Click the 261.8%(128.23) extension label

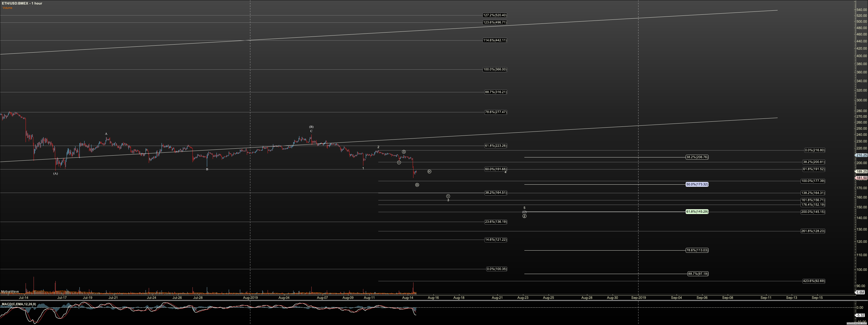813,231
